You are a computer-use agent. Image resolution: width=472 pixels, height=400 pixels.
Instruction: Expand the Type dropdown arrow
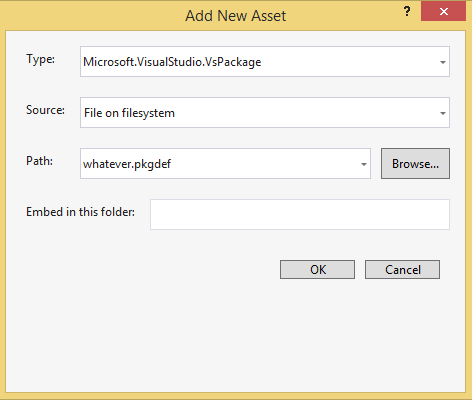click(x=443, y=62)
